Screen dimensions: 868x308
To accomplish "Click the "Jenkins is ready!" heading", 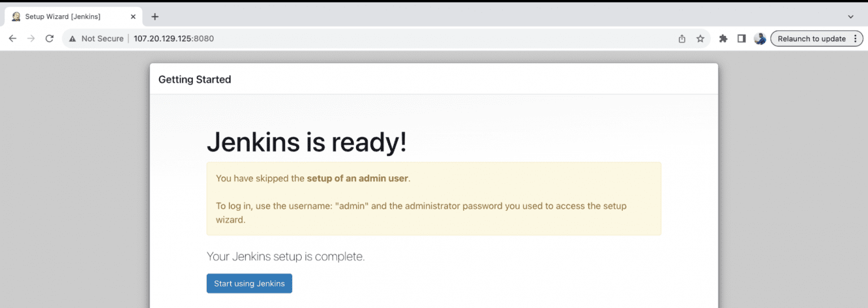I will (306, 142).
